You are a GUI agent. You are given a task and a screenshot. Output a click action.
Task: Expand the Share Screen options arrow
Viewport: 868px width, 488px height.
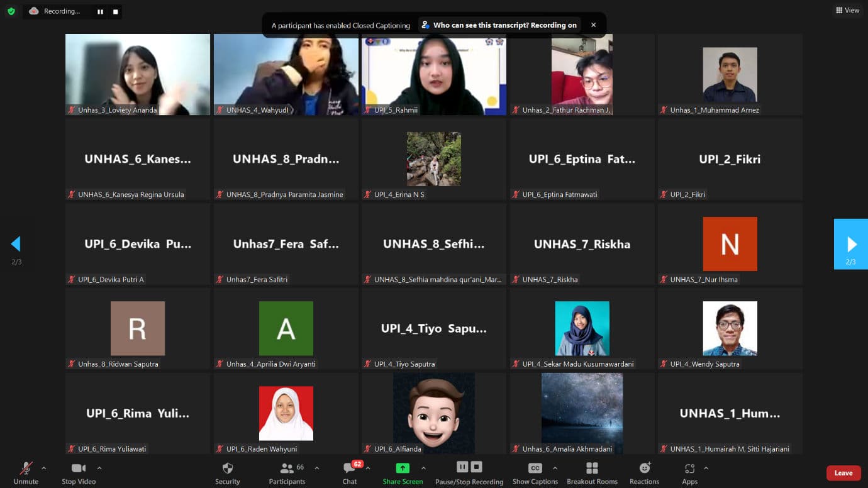[x=423, y=468]
